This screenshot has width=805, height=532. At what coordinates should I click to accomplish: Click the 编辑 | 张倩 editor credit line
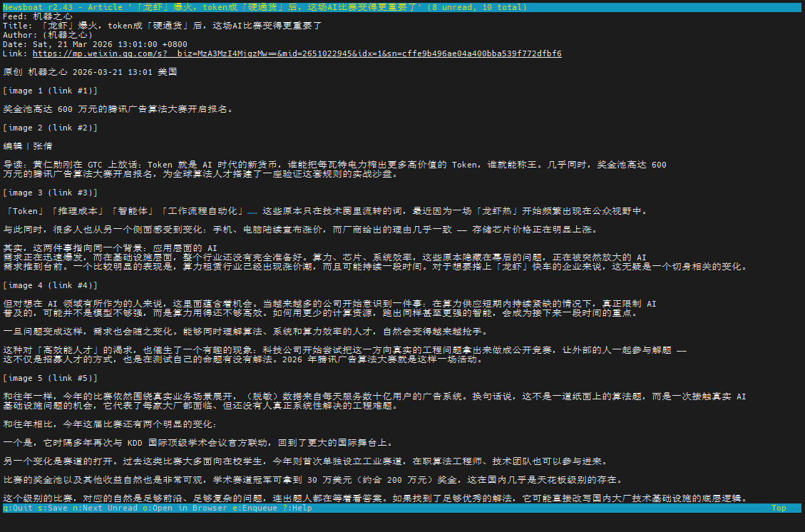coord(28,146)
